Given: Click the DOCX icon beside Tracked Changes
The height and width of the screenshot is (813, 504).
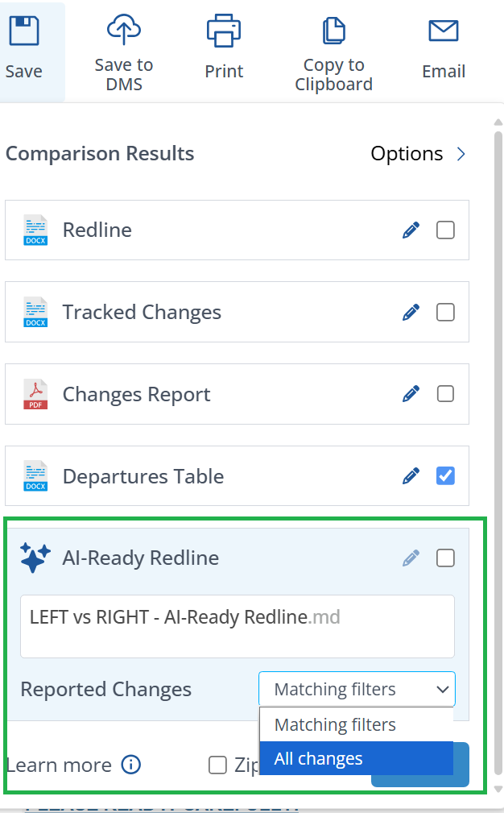Looking at the screenshot, I should (35, 312).
